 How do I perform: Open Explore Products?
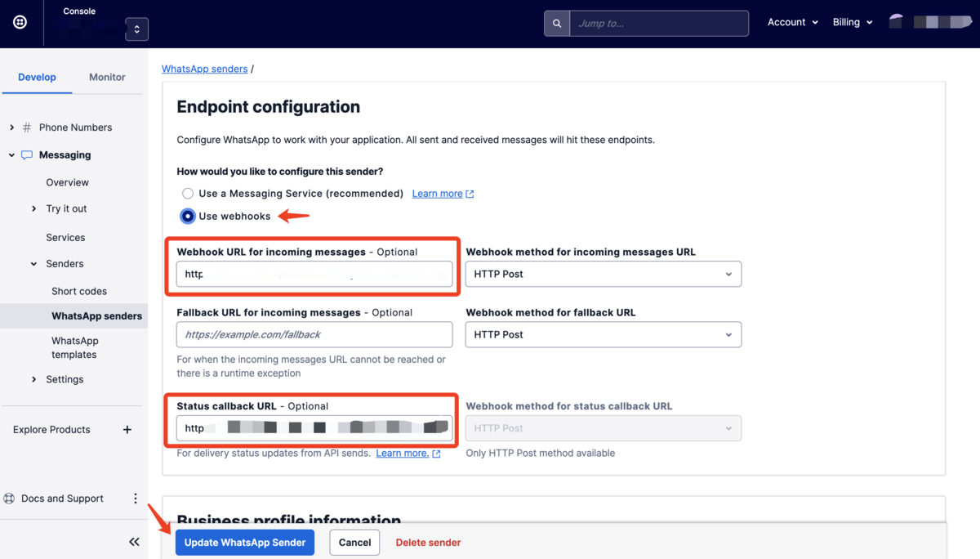click(51, 430)
